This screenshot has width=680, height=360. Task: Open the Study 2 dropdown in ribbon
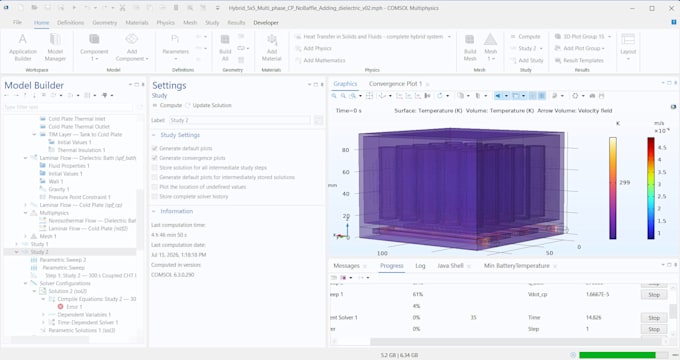541,48
